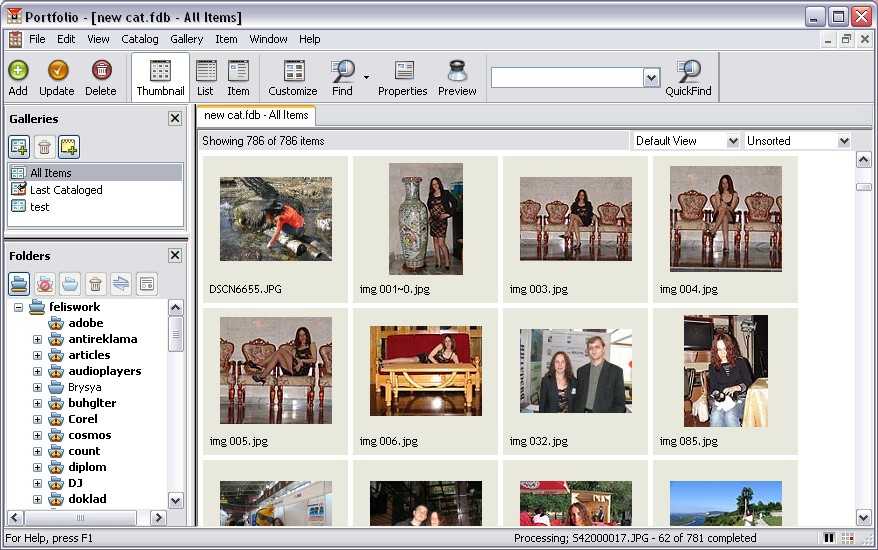Image resolution: width=878 pixels, height=550 pixels.
Task: Click the QuickFind button
Action: [688, 78]
